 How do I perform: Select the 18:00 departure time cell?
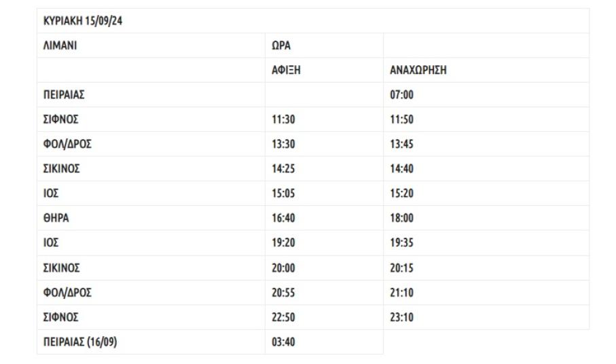point(401,219)
